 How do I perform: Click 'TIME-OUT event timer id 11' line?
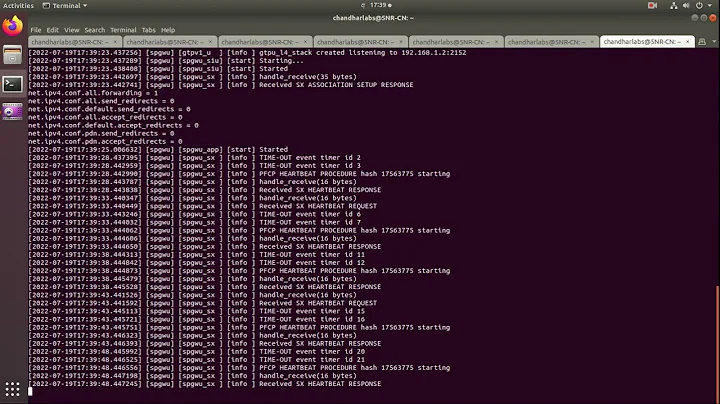click(x=197, y=254)
